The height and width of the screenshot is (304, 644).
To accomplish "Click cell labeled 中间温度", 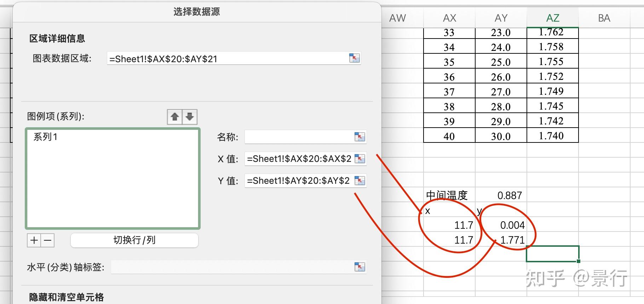I will (449, 195).
